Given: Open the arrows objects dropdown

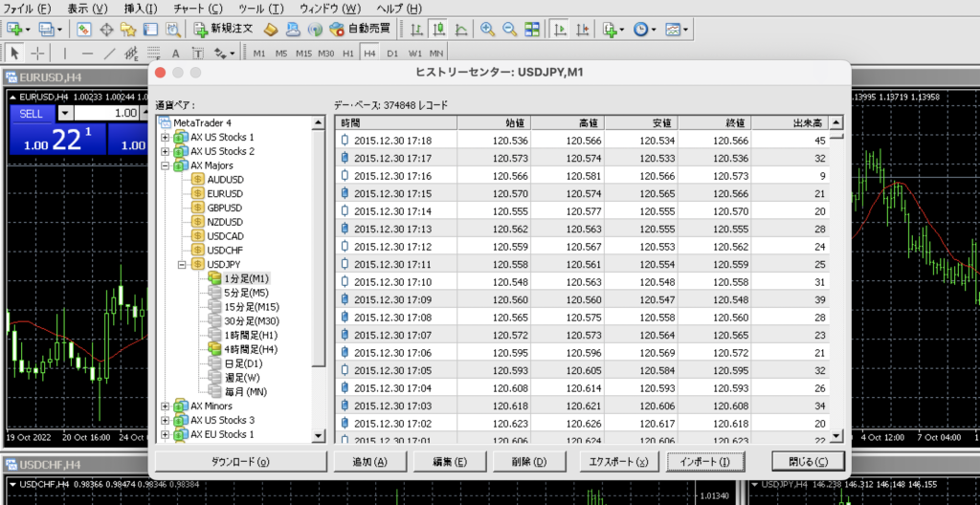Looking at the screenshot, I should [x=224, y=54].
